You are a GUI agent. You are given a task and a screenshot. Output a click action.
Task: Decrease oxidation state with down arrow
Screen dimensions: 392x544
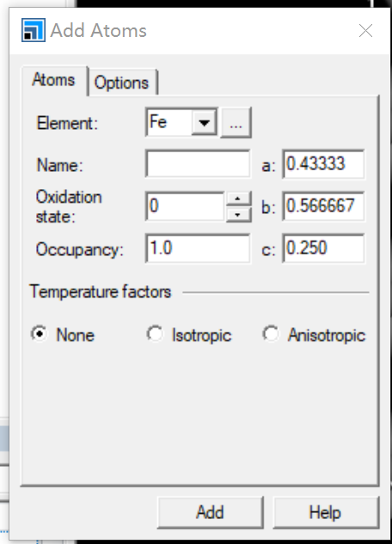238,215
